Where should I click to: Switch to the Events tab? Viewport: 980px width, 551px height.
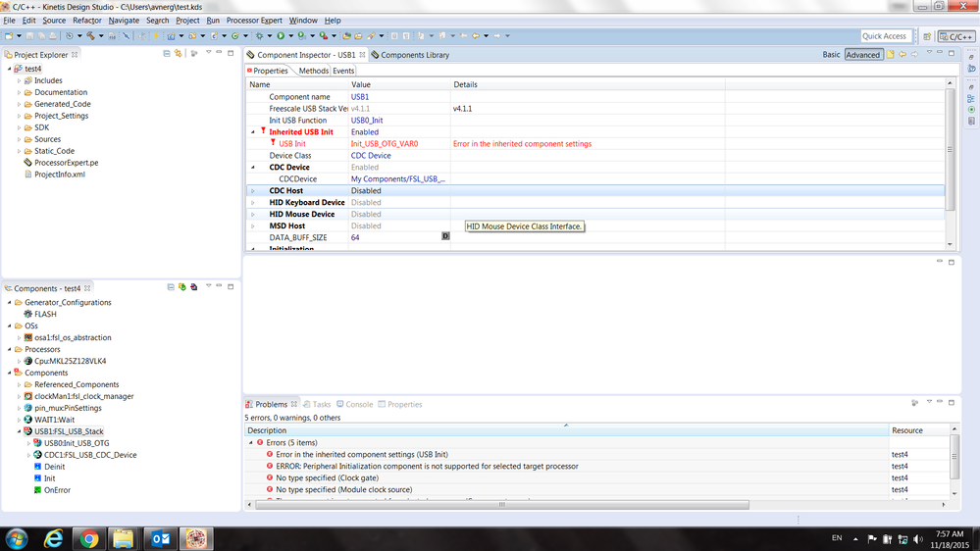343,71
